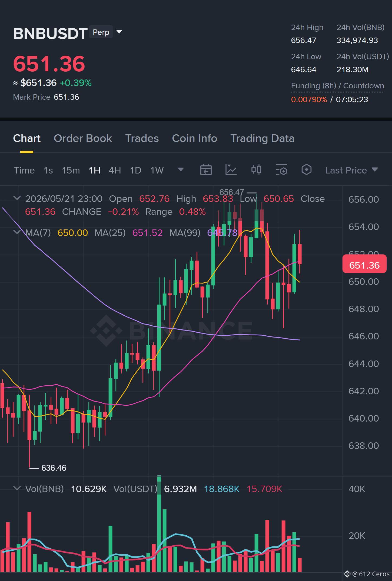The width and height of the screenshot is (392, 581).
Task: Expand the BNBUSDT pair selector arrow
Action: (119, 32)
